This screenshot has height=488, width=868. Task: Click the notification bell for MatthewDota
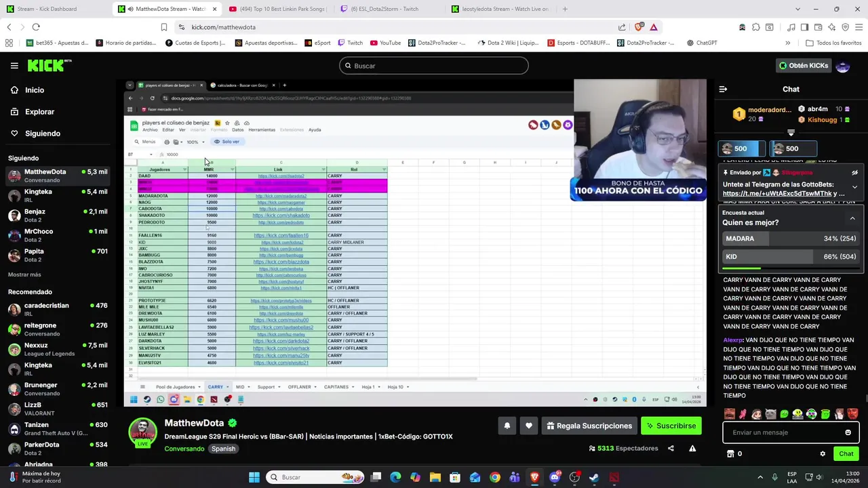tap(507, 426)
